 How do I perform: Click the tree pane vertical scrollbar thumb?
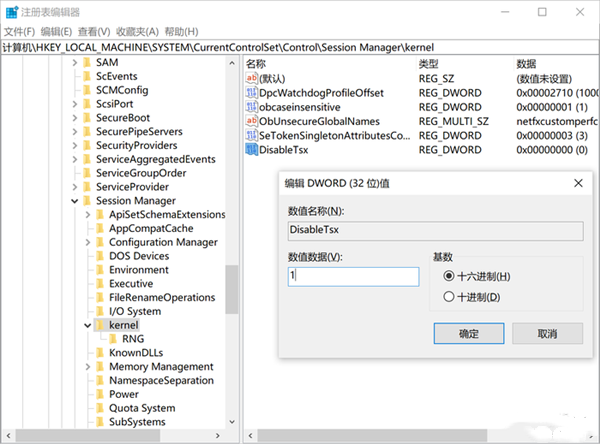[x=232, y=289]
